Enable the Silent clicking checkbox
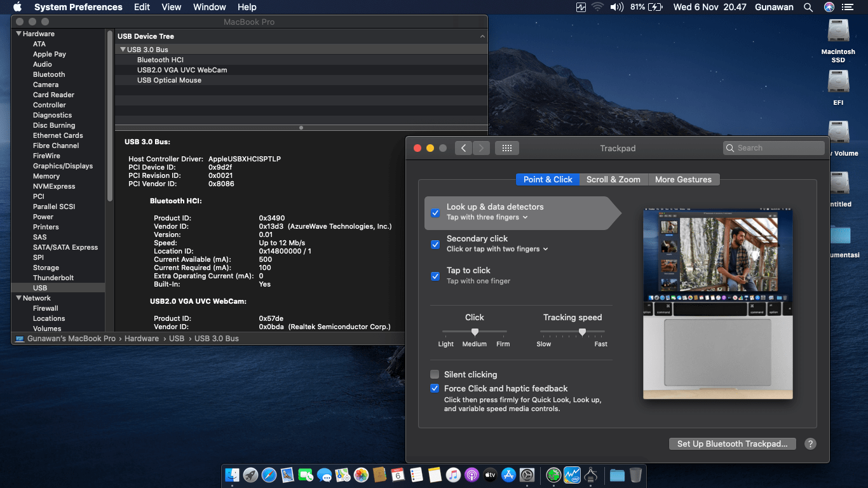This screenshot has width=868, height=488. coord(435,374)
